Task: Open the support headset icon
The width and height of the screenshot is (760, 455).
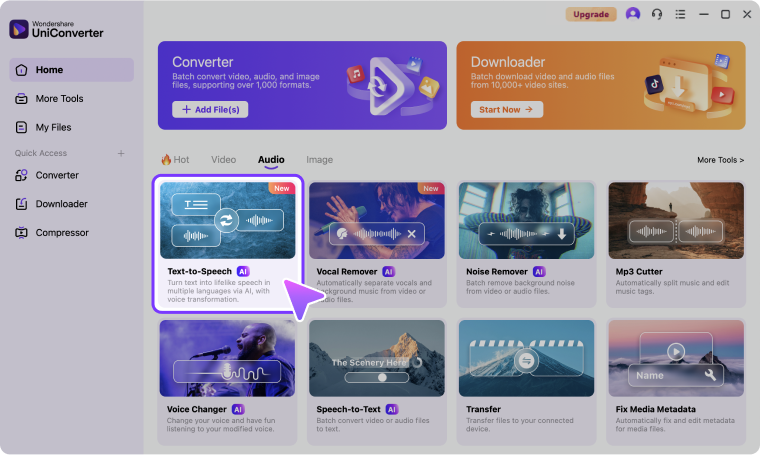Action: pos(657,14)
